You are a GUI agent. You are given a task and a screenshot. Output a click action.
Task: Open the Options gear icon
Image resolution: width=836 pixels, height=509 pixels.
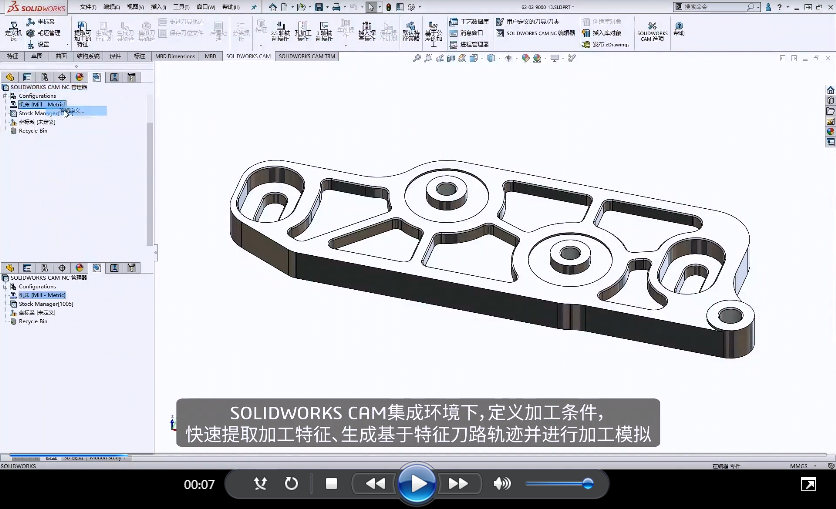pos(412,7)
